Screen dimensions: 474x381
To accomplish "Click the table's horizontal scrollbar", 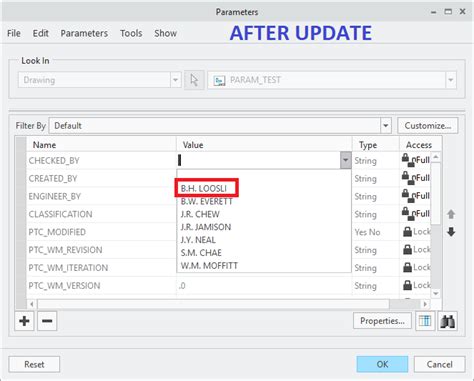I will [x=214, y=304].
